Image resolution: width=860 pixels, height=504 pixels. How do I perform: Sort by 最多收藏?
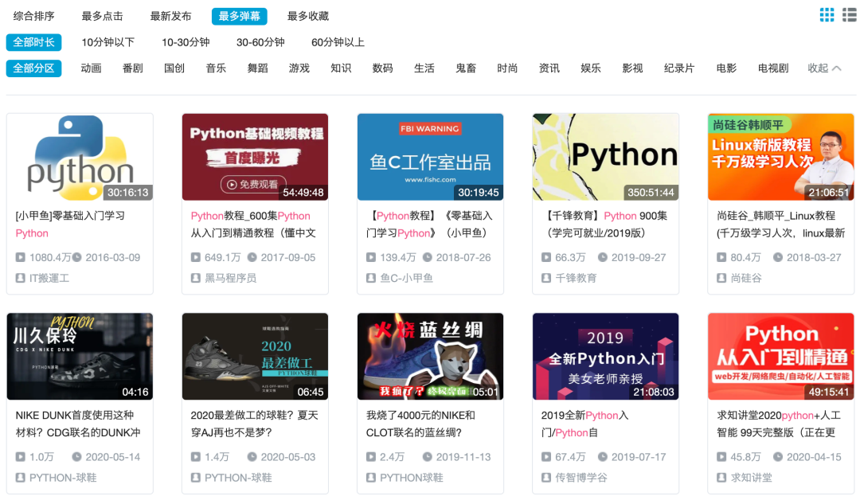coord(307,16)
